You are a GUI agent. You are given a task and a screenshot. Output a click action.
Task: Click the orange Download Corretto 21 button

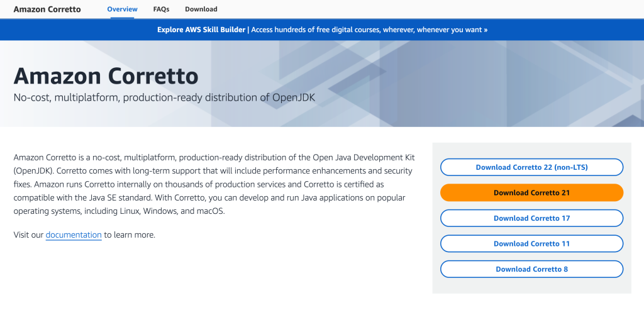coord(531,192)
